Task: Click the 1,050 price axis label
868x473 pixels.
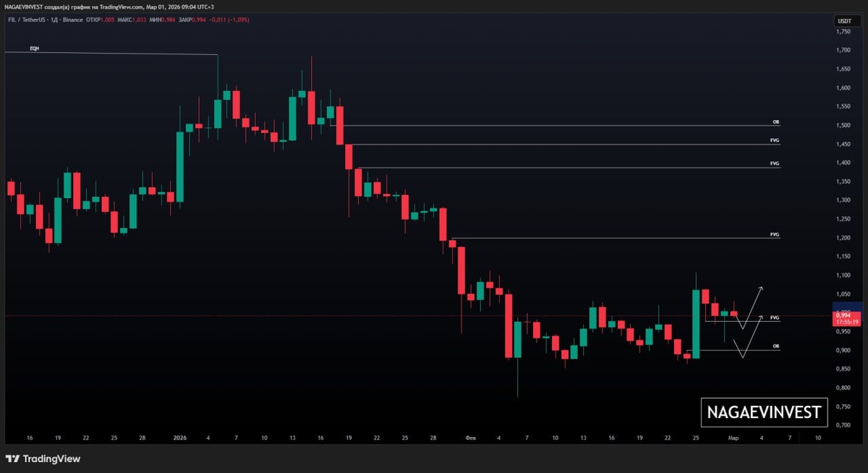Action: [x=843, y=294]
